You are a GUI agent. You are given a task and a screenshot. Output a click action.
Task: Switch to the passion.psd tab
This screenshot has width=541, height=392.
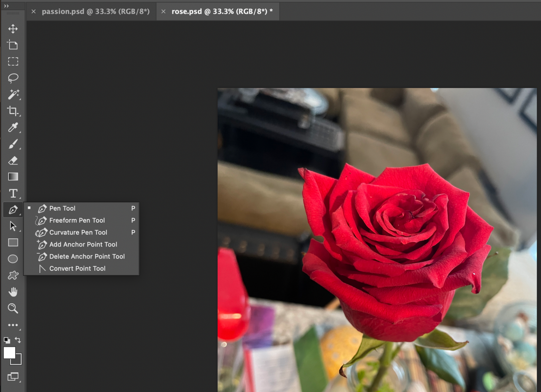(95, 12)
